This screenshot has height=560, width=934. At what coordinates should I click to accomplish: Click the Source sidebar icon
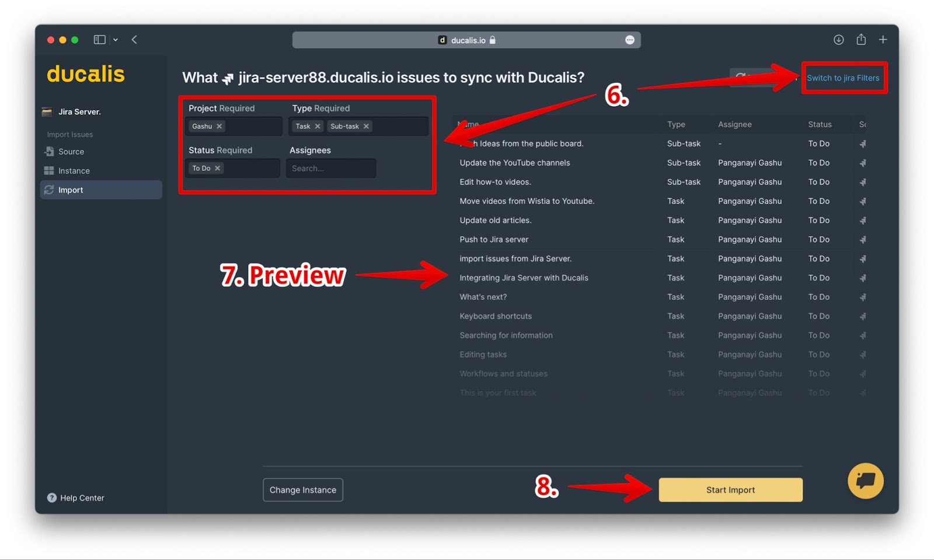click(49, 151)
